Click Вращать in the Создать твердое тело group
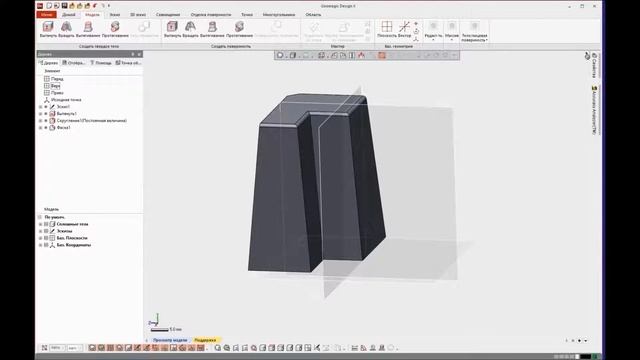640x360 pixels. [x=66, y=30]
